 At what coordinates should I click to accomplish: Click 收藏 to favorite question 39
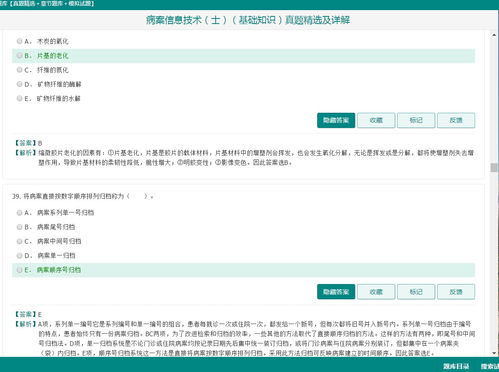pos(376,292)
